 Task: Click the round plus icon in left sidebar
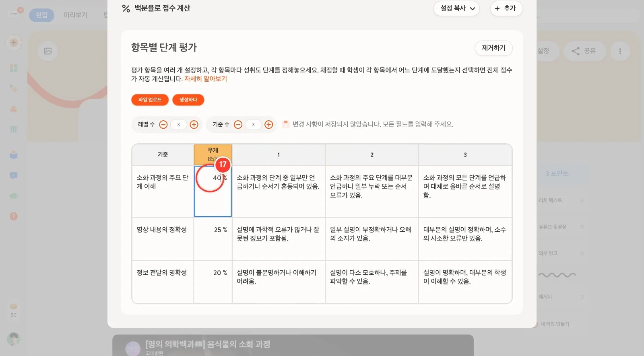[14, 43]
